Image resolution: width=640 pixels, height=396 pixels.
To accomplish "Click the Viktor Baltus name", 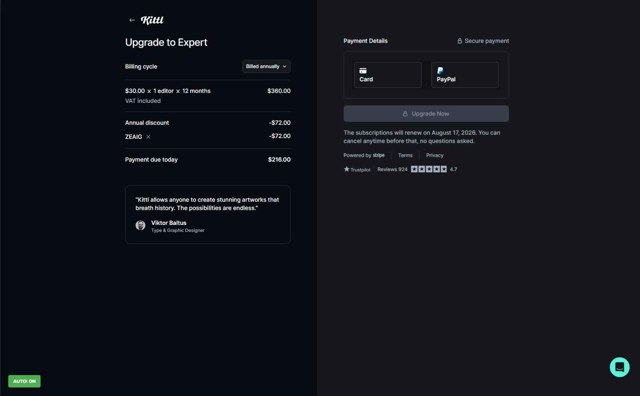I will 169,223.
